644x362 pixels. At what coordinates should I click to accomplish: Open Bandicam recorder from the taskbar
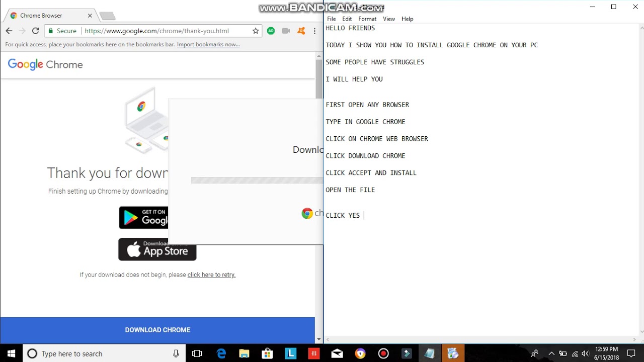pos(383,353)
